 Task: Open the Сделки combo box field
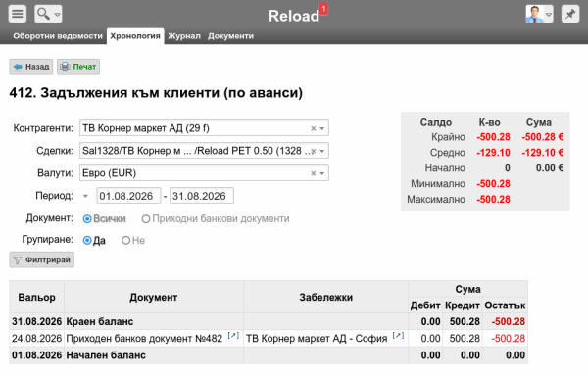(204, 151)
